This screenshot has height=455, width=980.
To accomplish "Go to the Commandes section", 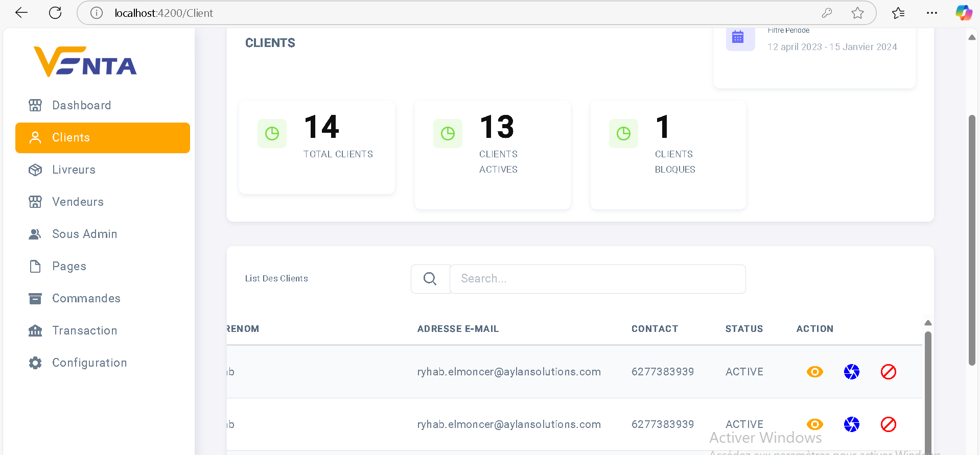I will [103, 298].
